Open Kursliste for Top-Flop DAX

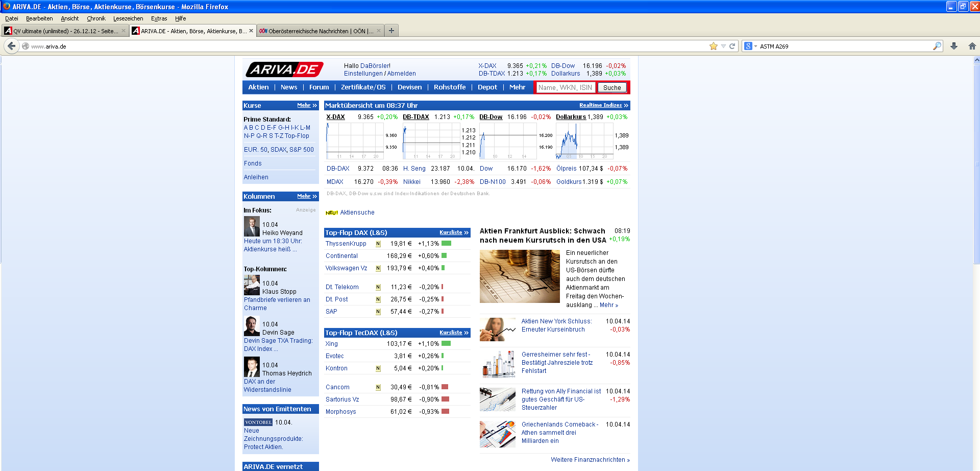coord(454,232)
